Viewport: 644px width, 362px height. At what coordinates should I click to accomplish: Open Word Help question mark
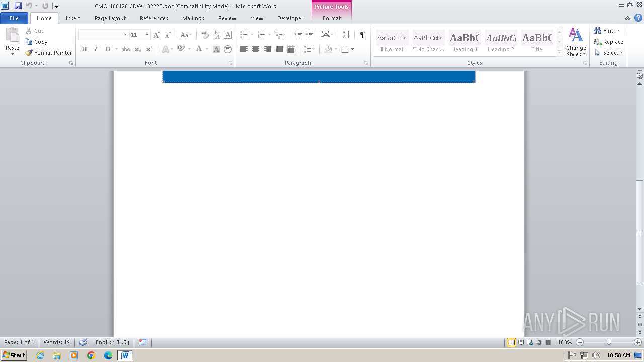coord(638,18)
